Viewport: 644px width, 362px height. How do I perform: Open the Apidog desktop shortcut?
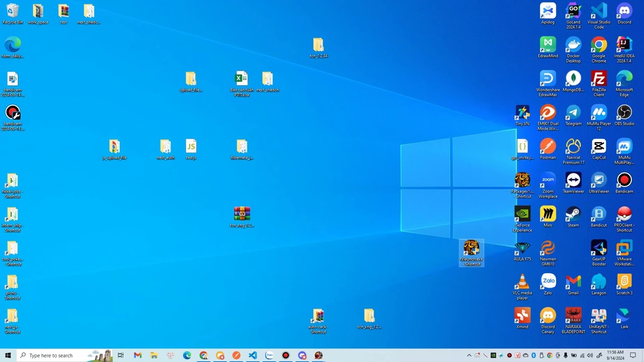pos(548,14)
